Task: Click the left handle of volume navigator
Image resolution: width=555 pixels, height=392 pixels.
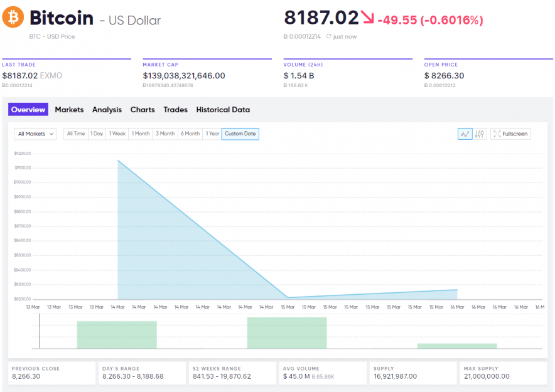Action: pos(39,331)
